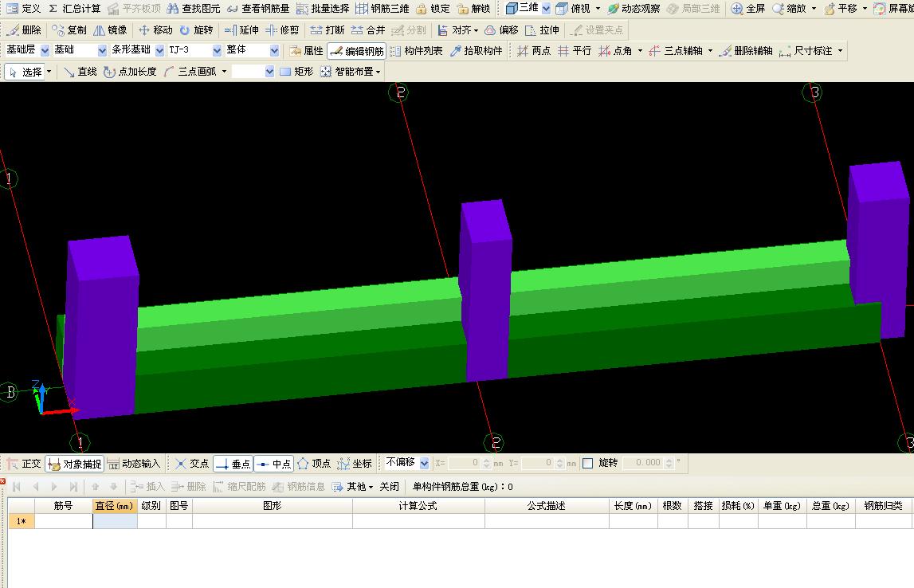This screenshot has height=588, width=914.
Task: Toggle 对象捕捉 object snap
Action: coord(75,464)
